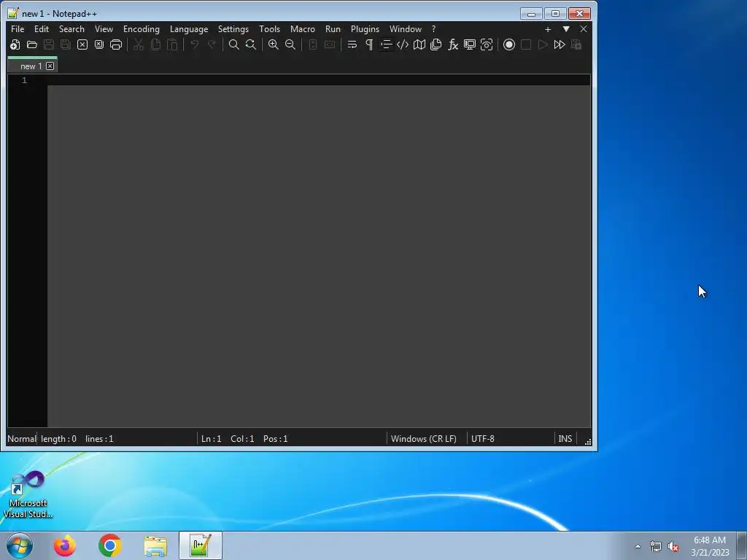The height and width of the screenshot is (560, 747).
Task: Toggle word wrap toolbar icon
Action: click(352, 44)
